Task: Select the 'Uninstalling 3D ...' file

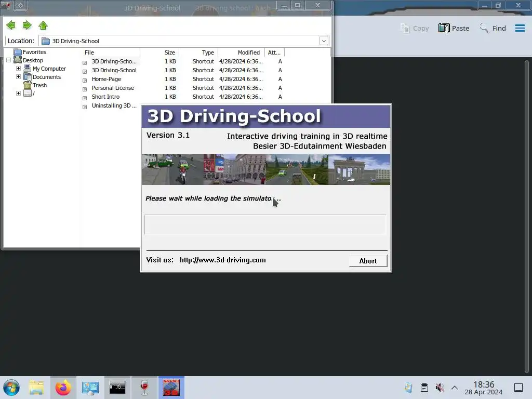Action: click(x=114, y=105)
